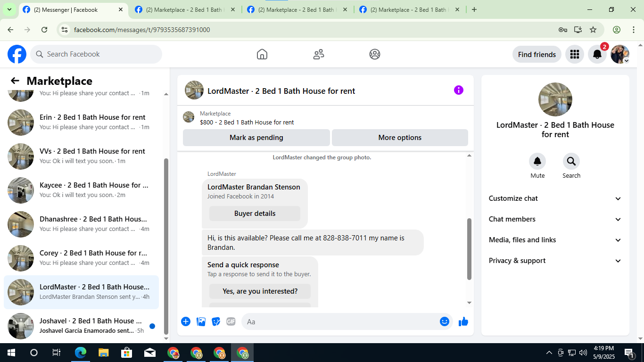Select LordMaster conversation in chat list
Viewport: 644px width, 362px height.
click(81, 292)
